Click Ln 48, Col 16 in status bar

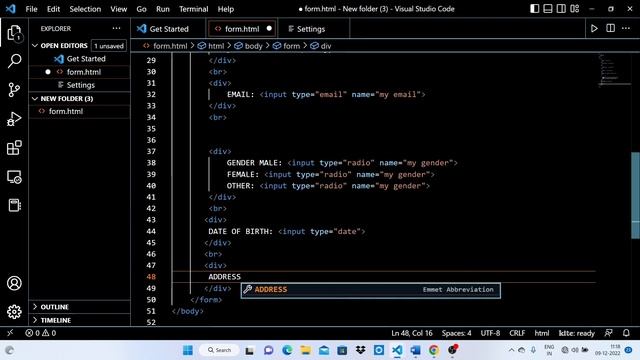tap(411, 333)
